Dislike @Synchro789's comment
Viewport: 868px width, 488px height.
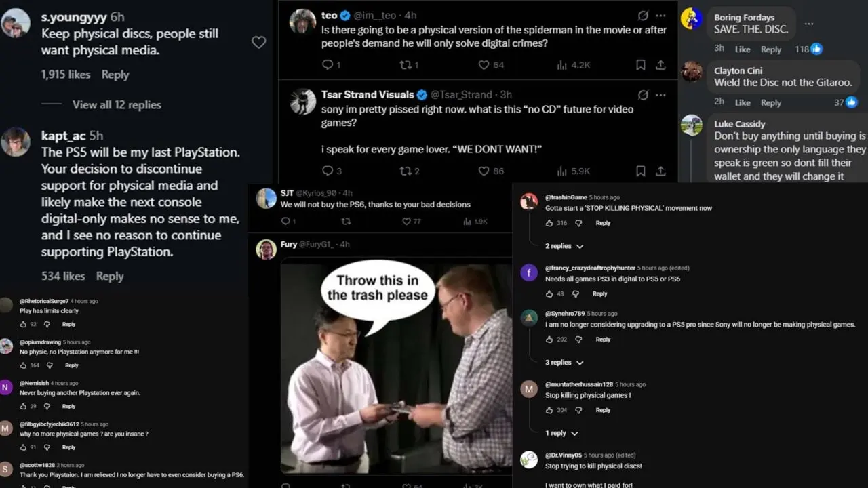(x=578, y=340)
